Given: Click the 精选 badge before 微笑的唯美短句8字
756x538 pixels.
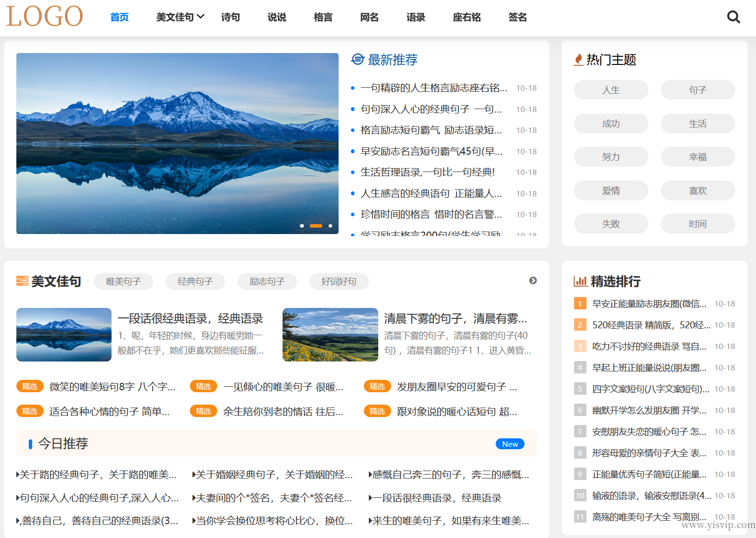Looking at the screenshot, I should (x=30, y=386).
